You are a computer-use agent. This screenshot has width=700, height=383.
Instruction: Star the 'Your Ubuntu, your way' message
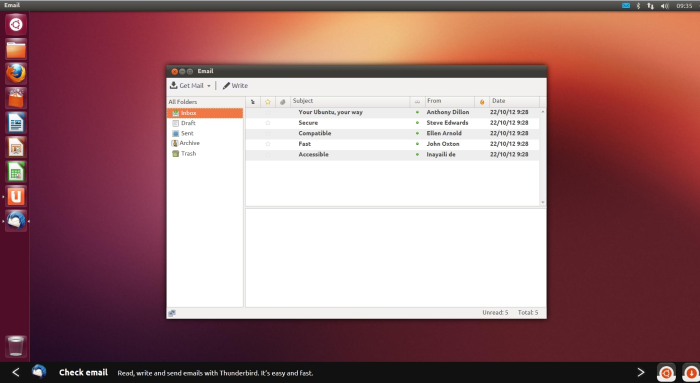268,112
